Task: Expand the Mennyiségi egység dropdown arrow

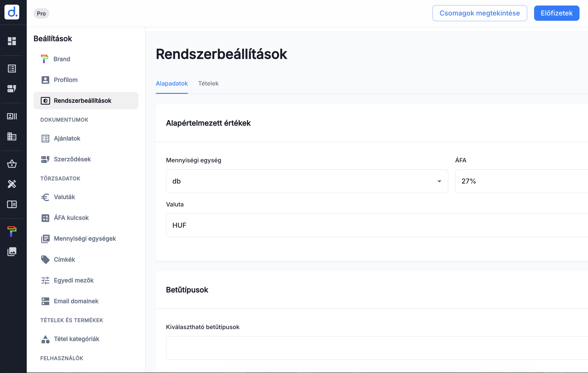Action: point(439,181)
